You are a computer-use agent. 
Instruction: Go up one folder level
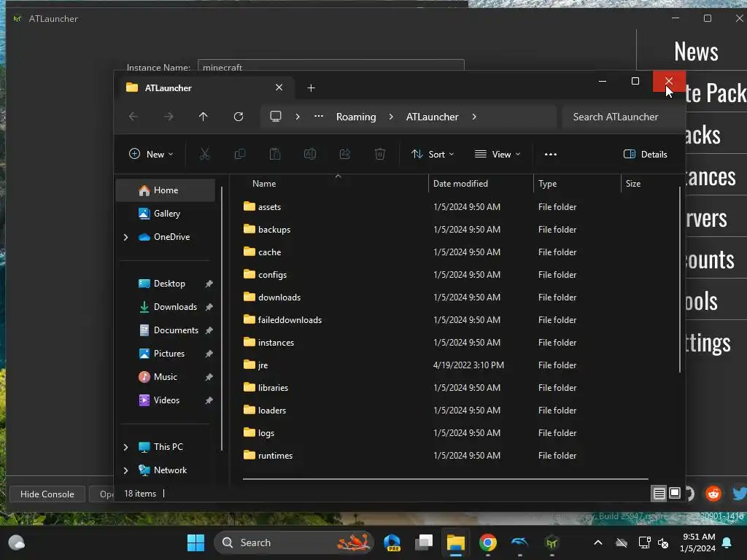pos(204,117)
